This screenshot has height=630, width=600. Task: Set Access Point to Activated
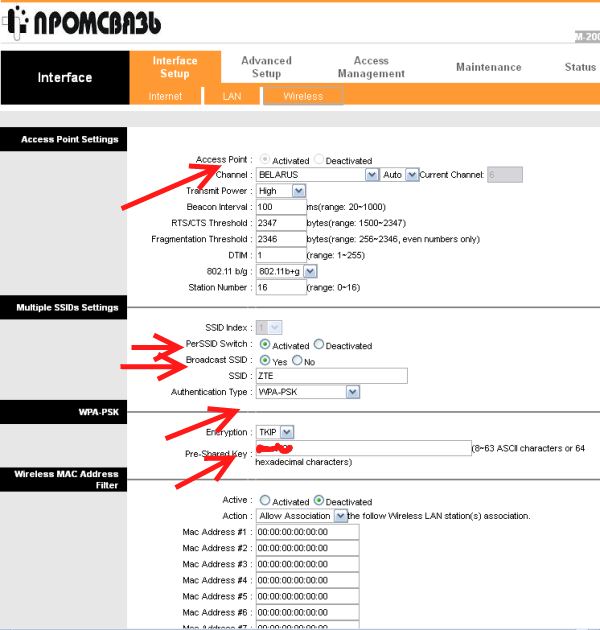264,159
